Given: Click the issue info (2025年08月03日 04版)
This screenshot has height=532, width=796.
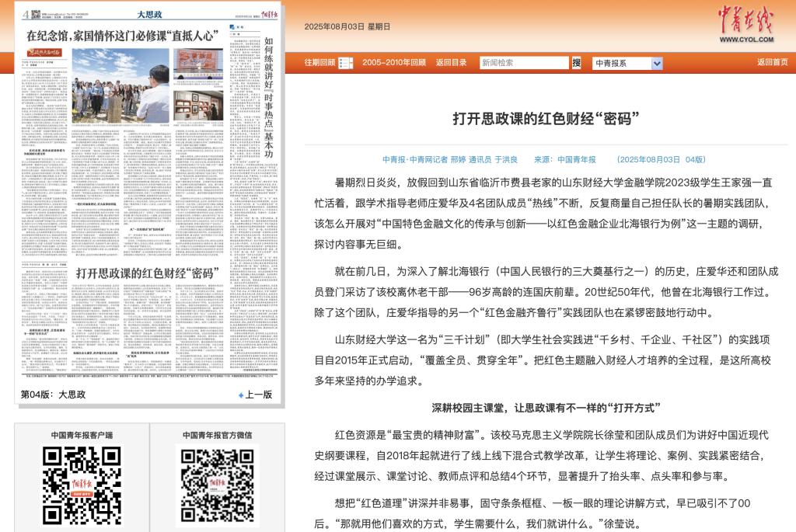Looking at the screenshot, I should coord(661,159).
